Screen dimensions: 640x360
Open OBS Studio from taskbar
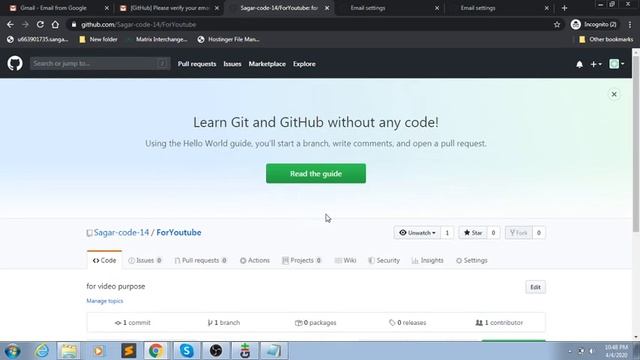[x=216, y=351]
